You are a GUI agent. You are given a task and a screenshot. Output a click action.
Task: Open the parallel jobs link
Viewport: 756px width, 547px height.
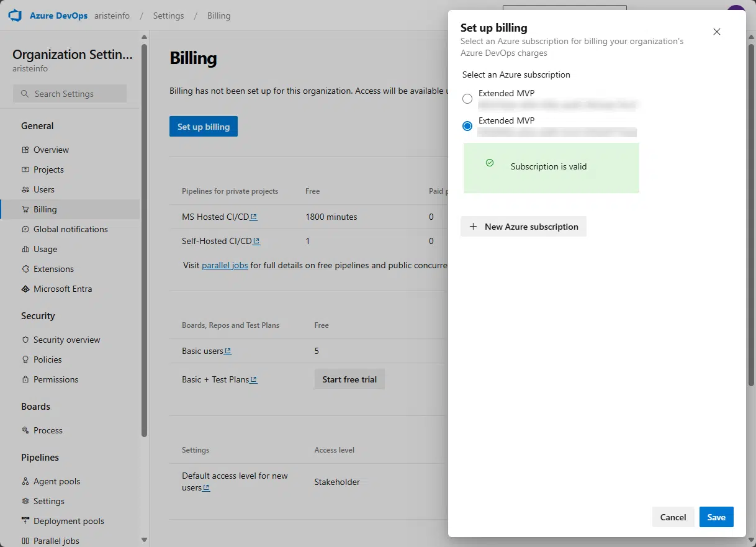pos(225,265)
